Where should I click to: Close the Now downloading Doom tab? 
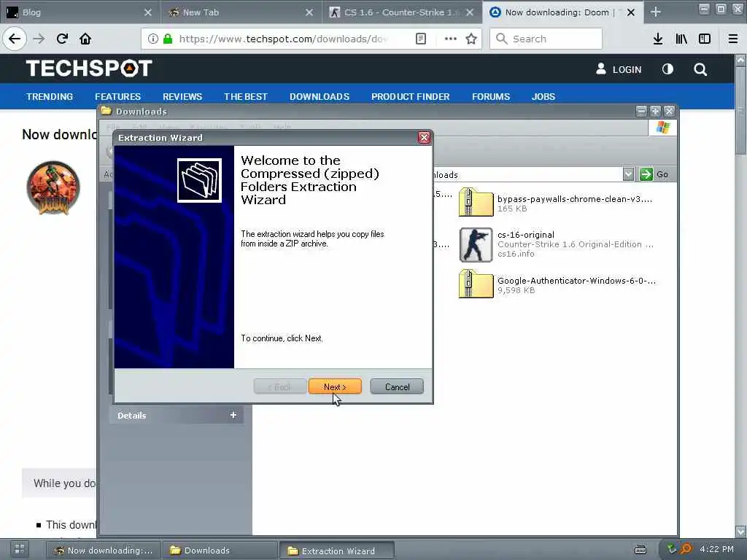(631, 12)
